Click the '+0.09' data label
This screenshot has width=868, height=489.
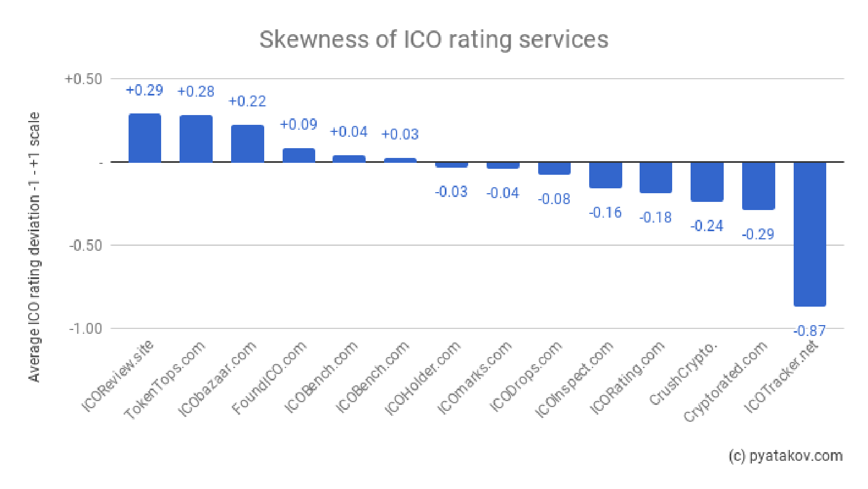pyautogui.click(x=298, y=124)
